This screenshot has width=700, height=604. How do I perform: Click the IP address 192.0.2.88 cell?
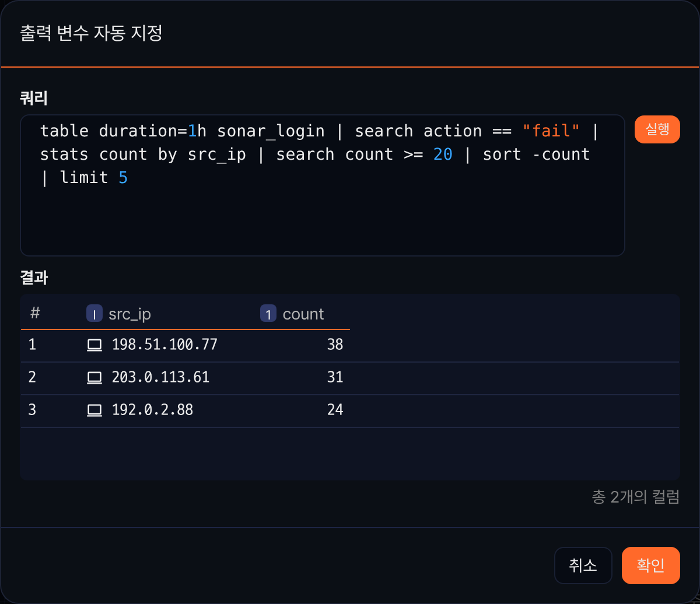[x=152, y=410]
